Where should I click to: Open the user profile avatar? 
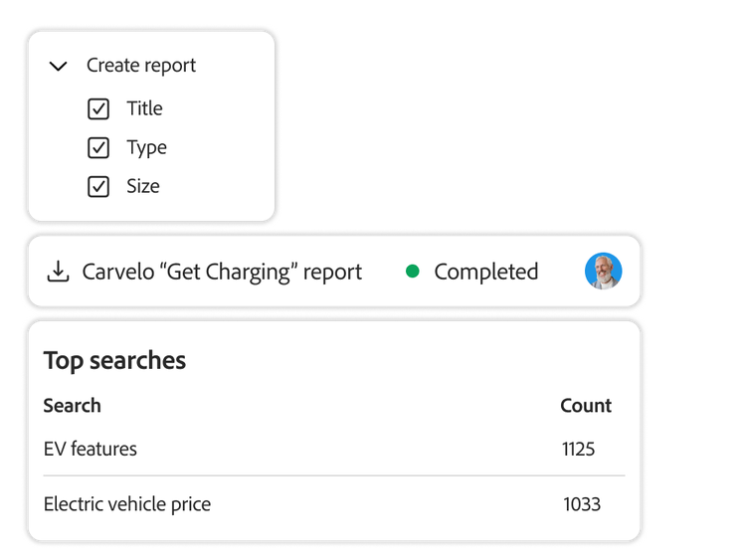pyautogui.click(x=603, y=271)
